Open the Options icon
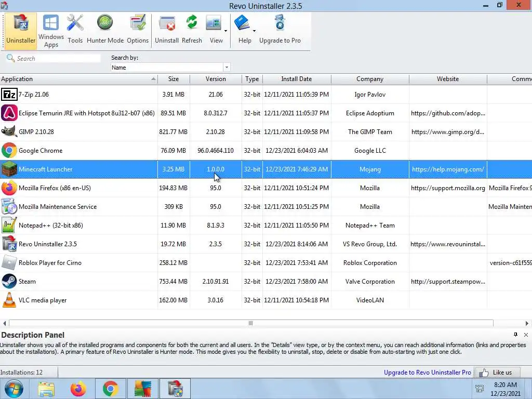532x399 pixels. tap(138, 30)
